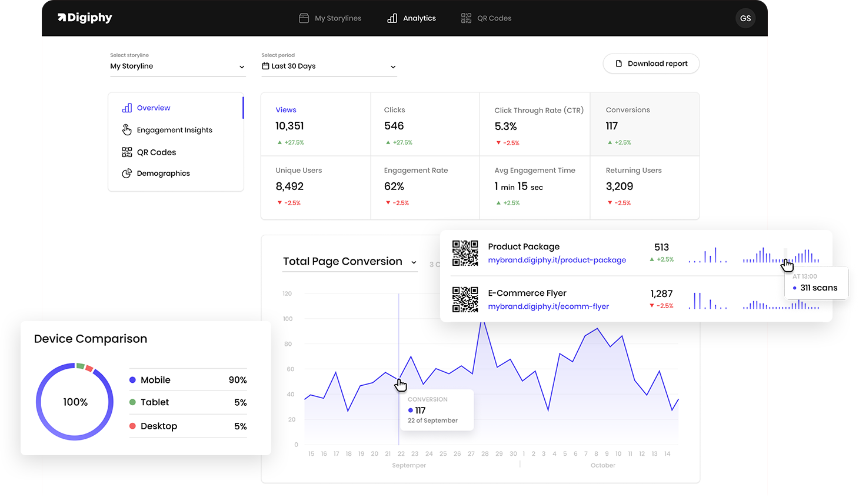Select the Views metric card
Screen dimensions: 859x504
click(316, 125)
